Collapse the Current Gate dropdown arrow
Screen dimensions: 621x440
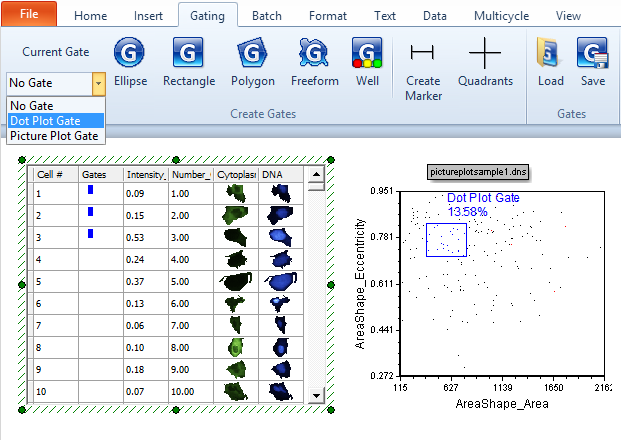[x=98, y=83]
